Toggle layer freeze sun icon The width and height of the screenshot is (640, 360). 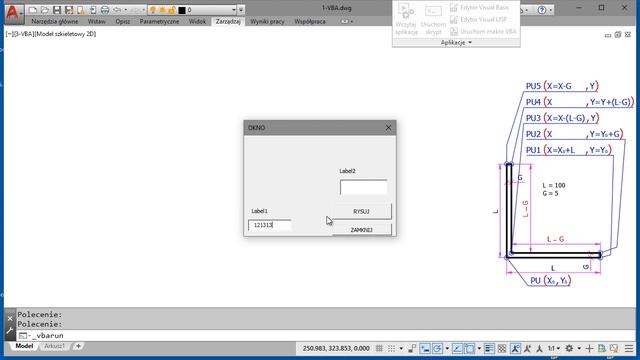162,10
